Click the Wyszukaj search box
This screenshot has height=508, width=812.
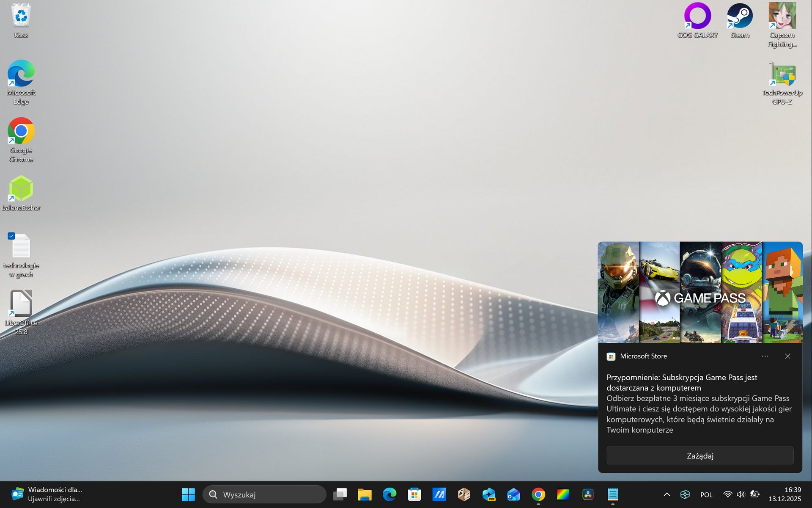point(264,494)
